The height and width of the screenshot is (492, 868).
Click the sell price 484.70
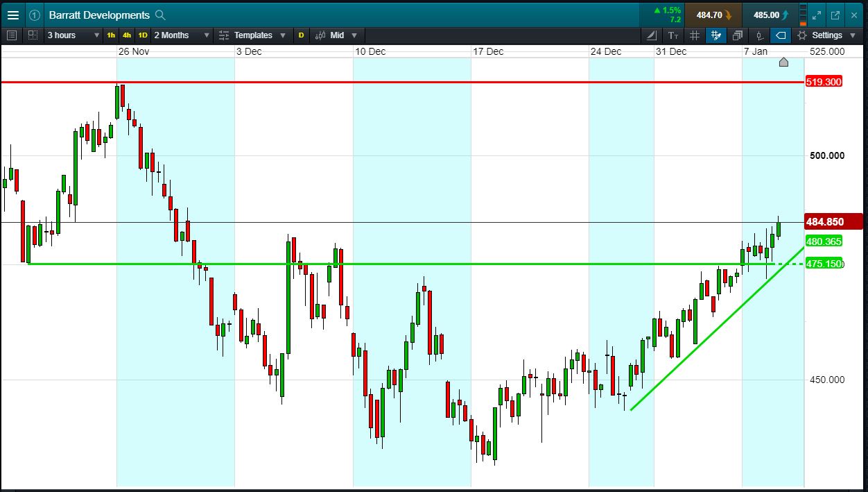coord(713,15)
